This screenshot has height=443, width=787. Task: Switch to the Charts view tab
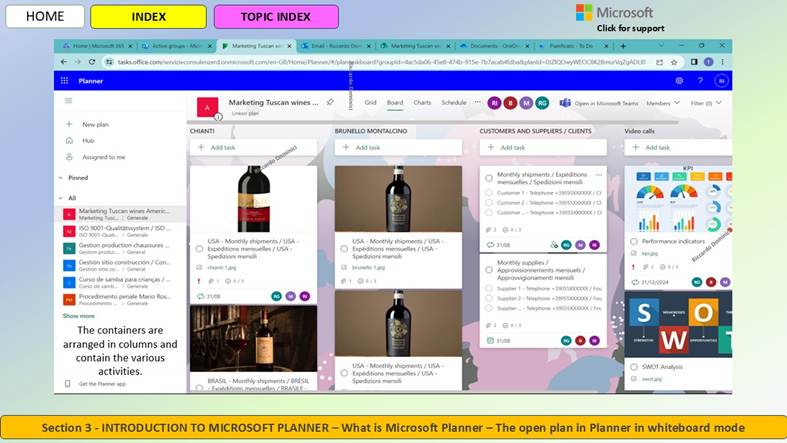point(422,102)
